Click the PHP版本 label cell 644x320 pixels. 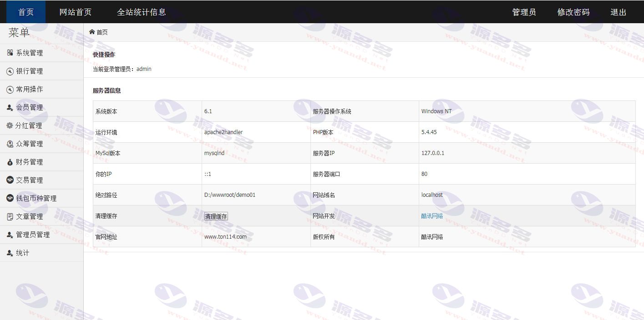click(x=365, y=132)
